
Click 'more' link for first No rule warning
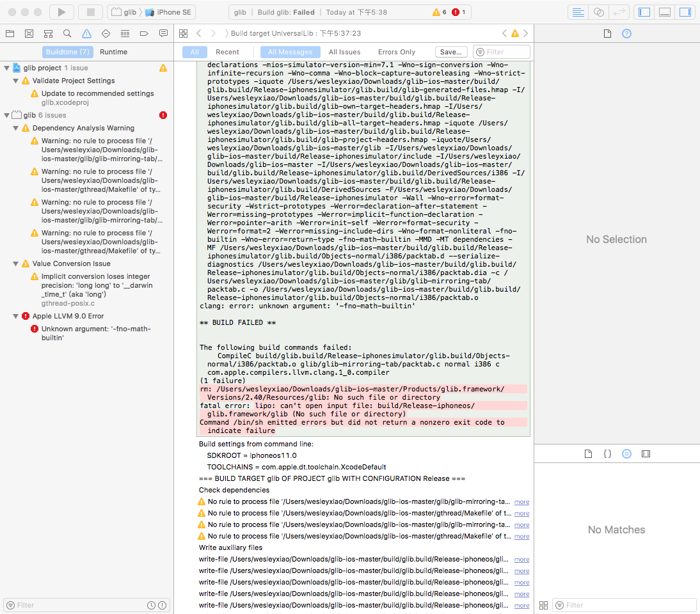point(521,502)
